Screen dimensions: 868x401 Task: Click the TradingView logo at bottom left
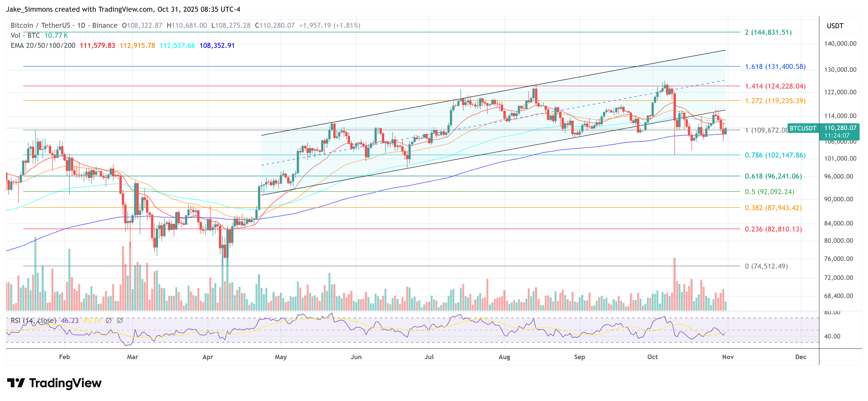54,383
